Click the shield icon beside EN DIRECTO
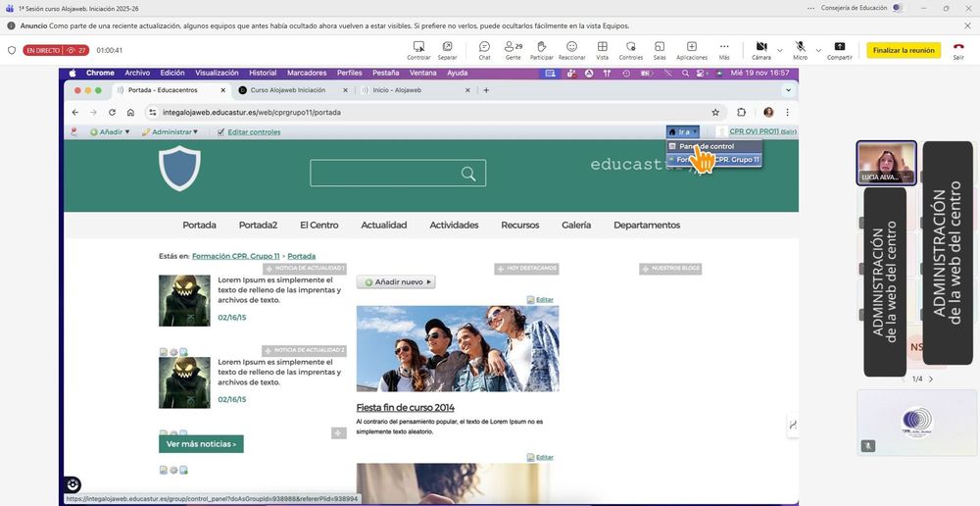 point(11,50)
